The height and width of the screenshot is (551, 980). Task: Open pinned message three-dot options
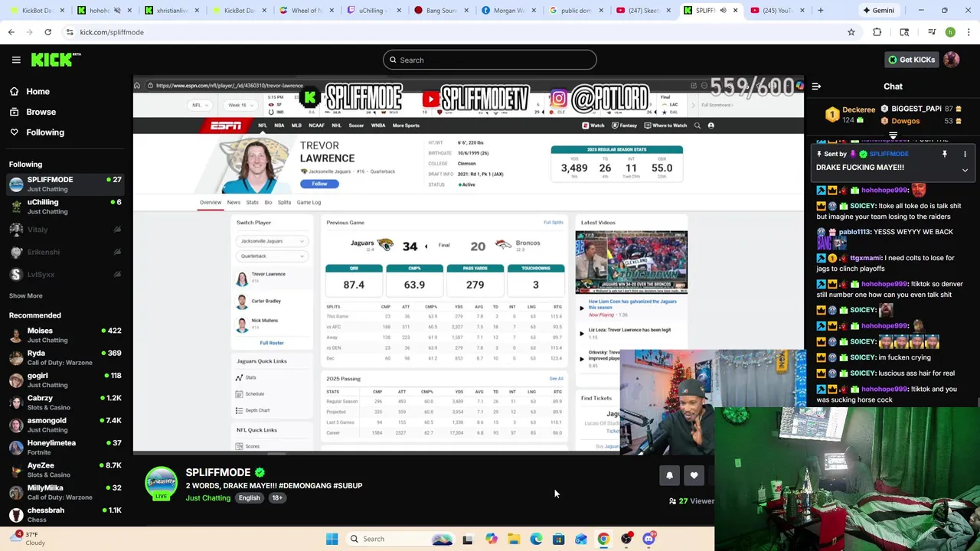[965, 154]
